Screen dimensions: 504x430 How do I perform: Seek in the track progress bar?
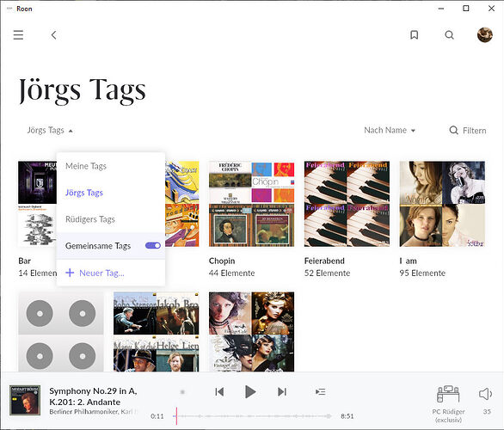[252, 416]
